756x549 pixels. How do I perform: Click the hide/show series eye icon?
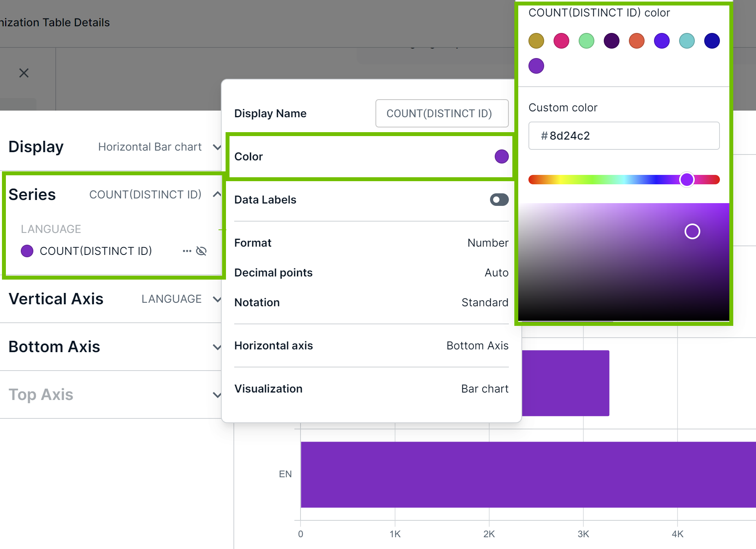(x=201, y=251)
